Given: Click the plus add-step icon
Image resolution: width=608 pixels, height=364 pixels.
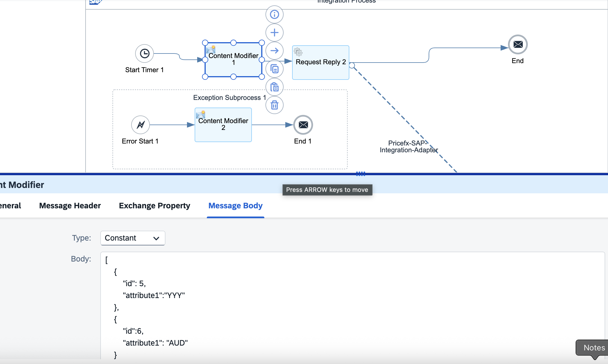Looking at the screenshot, I should 274,33.
